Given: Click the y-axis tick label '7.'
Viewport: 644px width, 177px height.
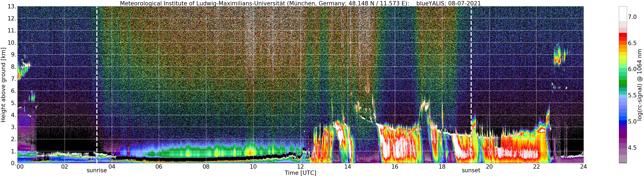Looking at the screenshot, I should tap(13, 79).
